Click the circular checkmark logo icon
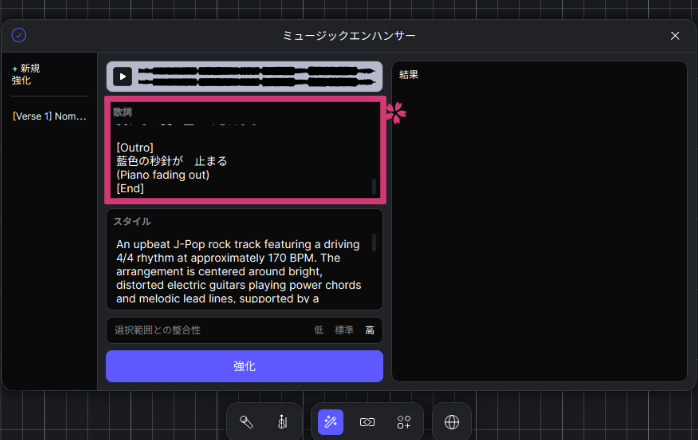This screenshot has height=440, width=698. pyautogui.click(x=19, y=35)
